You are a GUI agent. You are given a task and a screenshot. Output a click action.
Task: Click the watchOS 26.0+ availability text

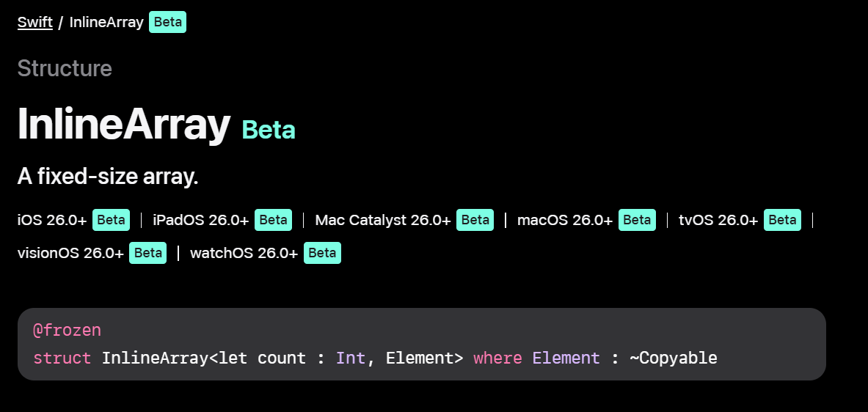pyautogui.click(x=244, y=253)
